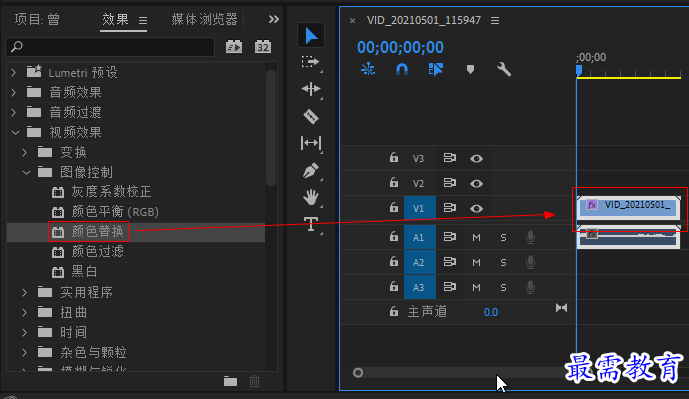Add a marker in the timeline
The image size is (689, 399).
click(470, 69)
